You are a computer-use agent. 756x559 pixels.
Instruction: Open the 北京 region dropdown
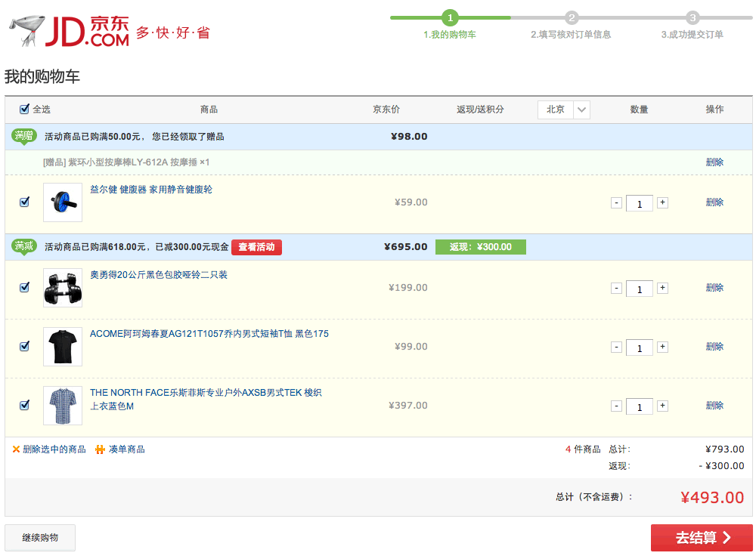pos(564,110)
